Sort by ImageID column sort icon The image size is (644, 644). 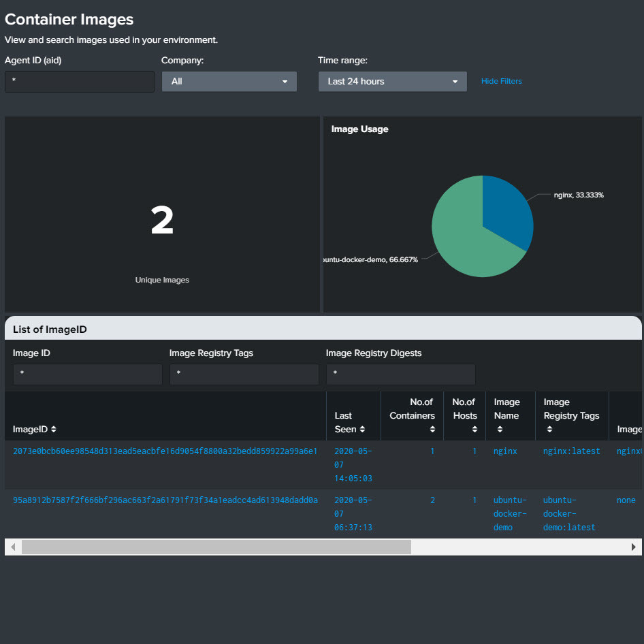[x=54, y=430]
